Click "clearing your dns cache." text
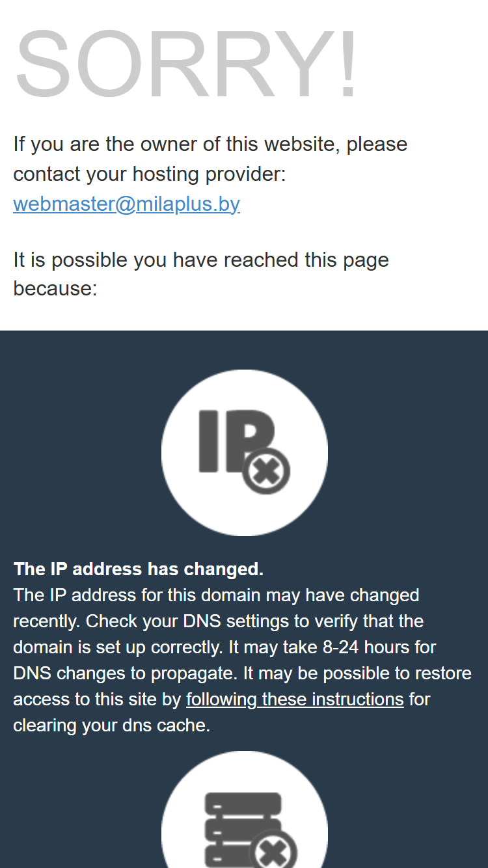Screen dimensions: 488x868 pyautogui.click(x=112, y=726)
